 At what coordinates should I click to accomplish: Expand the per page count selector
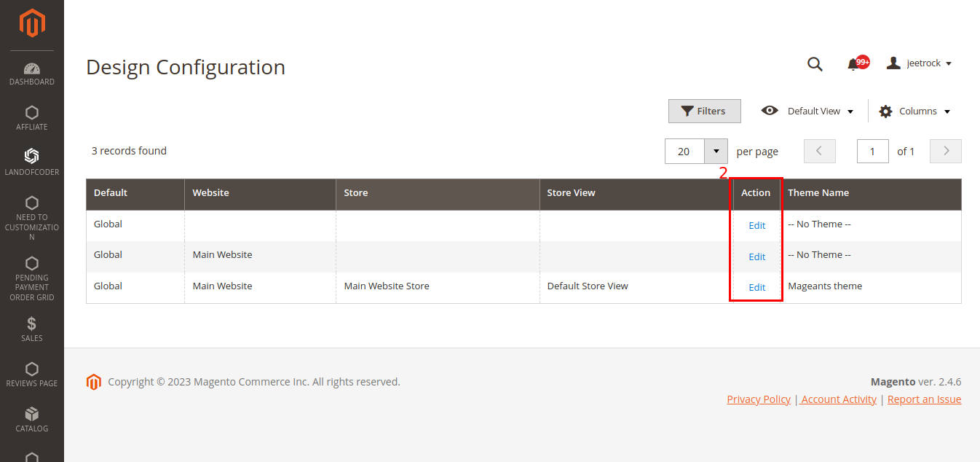coord(716,151)
